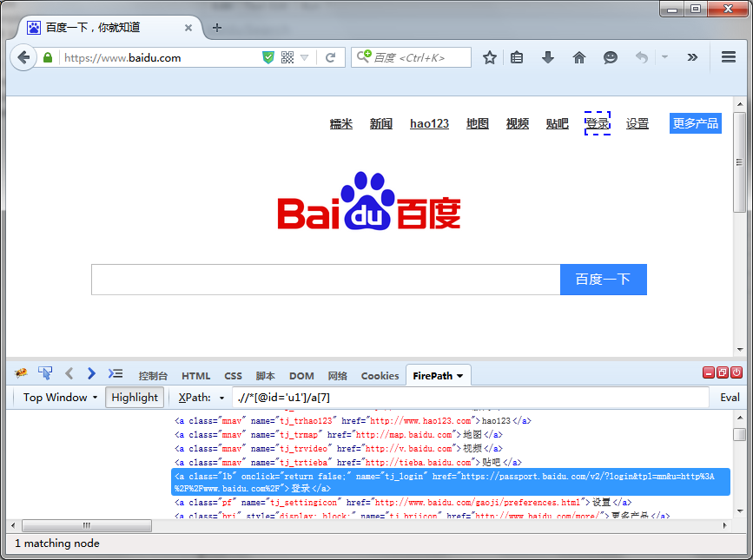The height and width of the screenshot is (560, 753).
Task: Open the Top Window dropdown
Action: click(60, 398)
